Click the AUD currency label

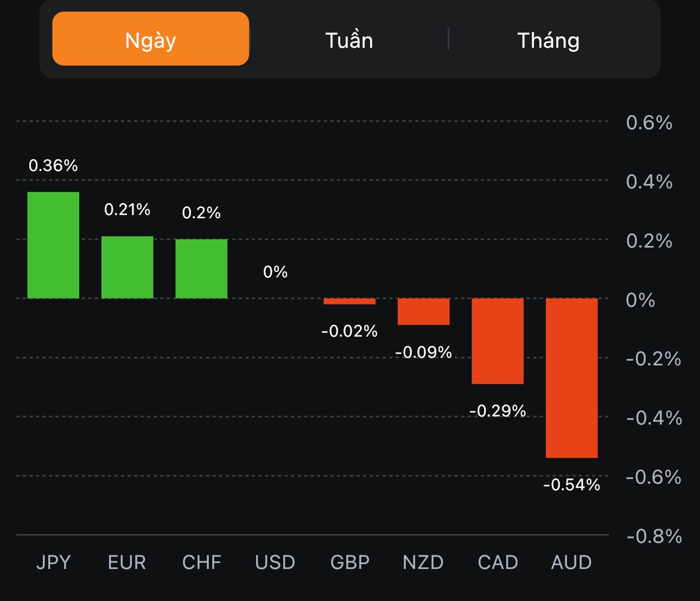coord(571,562)
